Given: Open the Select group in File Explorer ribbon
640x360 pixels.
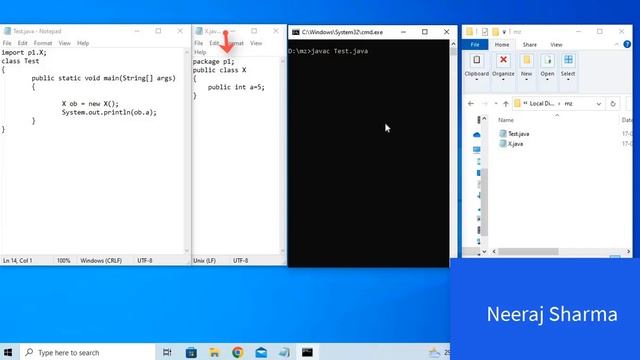Looking at the screenshot, I should 568,66.
